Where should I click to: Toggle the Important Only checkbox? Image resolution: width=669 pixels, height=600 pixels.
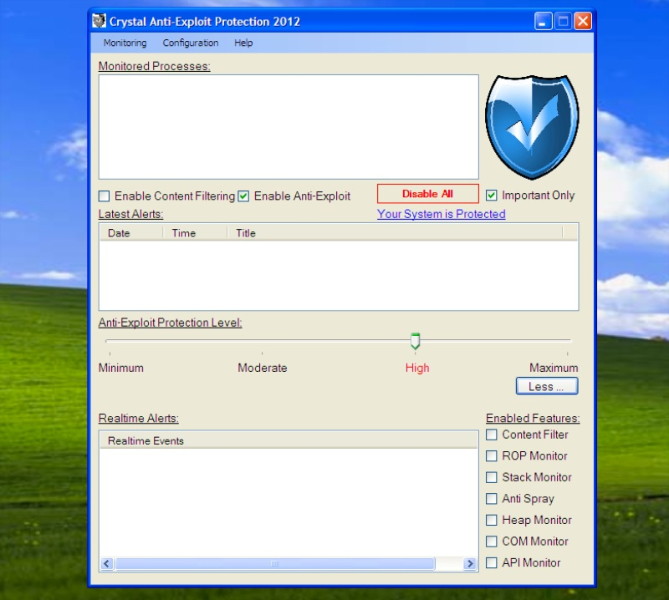point(492,195)
